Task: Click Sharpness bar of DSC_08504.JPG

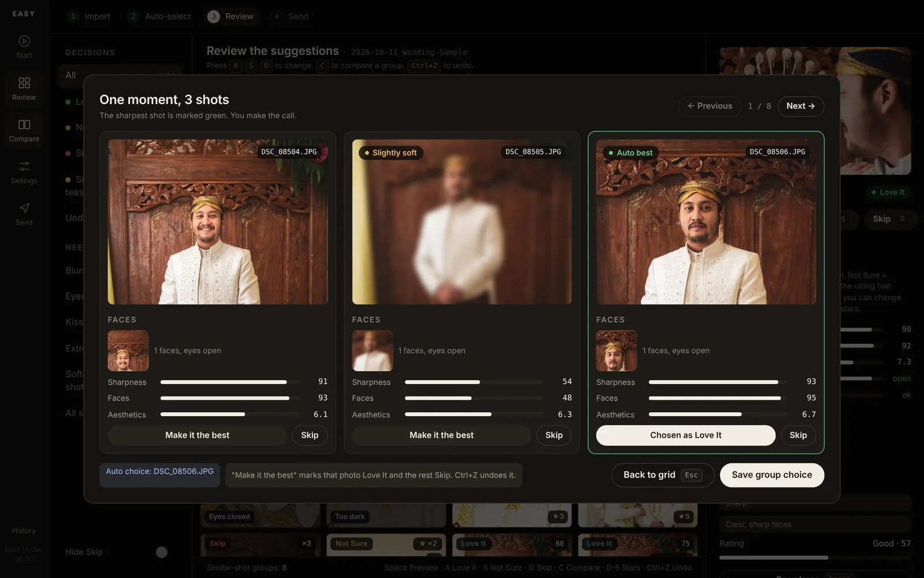Action: [x=230, y=382]
